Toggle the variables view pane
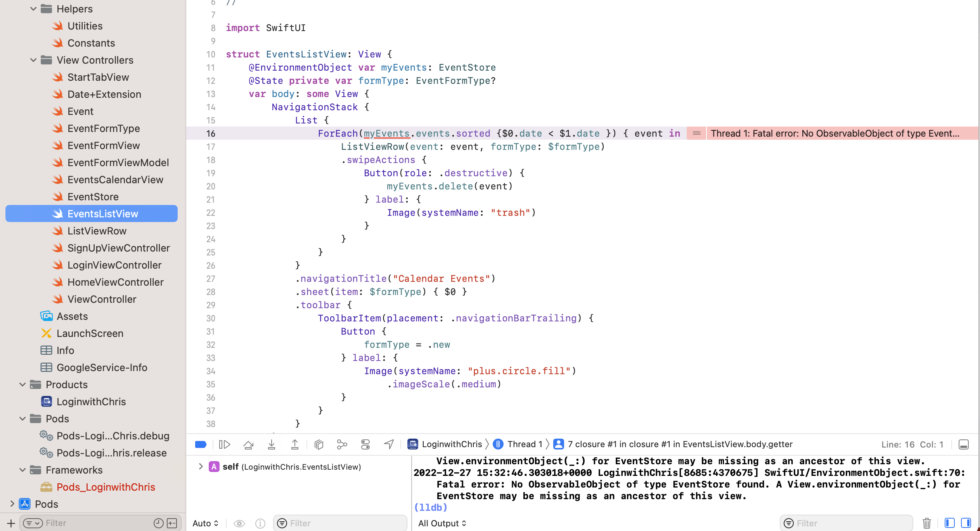 (949, 523)
